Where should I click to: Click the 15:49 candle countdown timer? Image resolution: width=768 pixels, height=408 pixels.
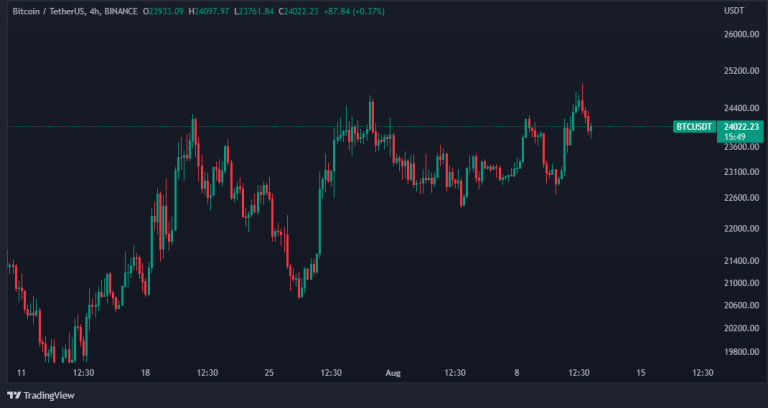click(x=735, y=136)
